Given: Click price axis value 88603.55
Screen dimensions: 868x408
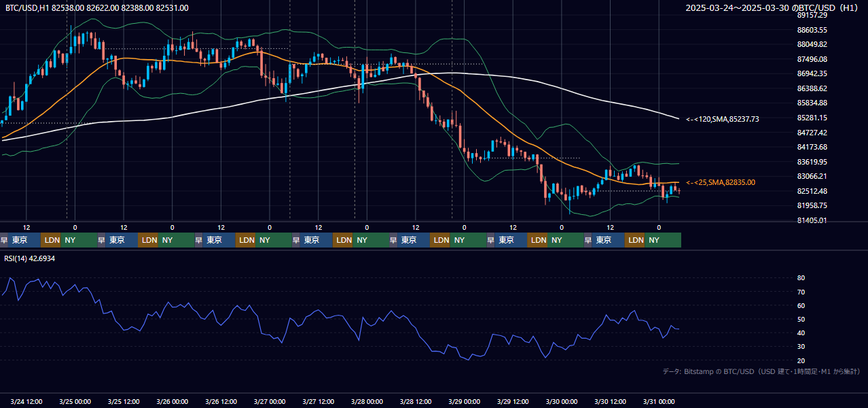Looking at the screenshot, I should click(812, 30).
